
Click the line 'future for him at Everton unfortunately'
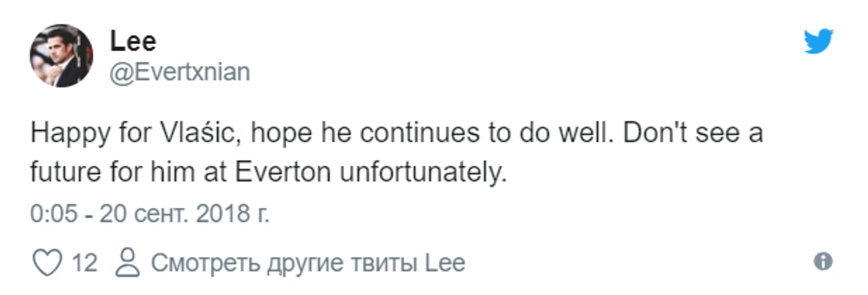click(269, 173)
